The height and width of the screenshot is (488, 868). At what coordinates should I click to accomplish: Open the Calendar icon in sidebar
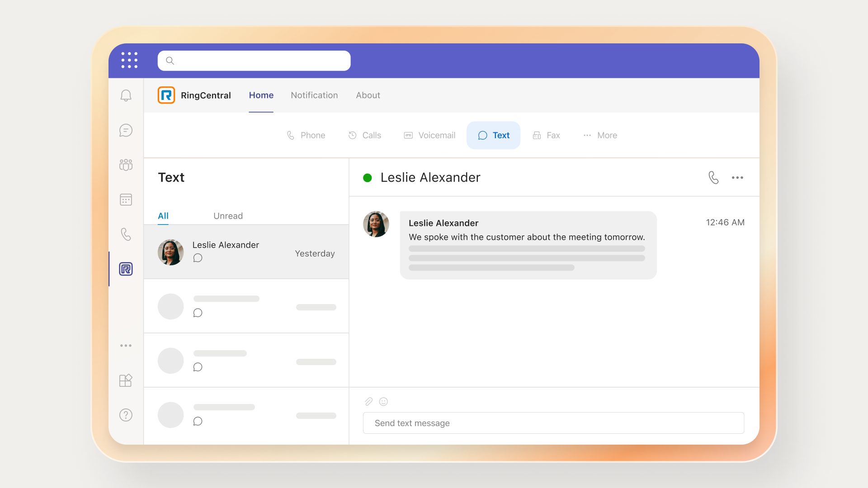[126, 200]
